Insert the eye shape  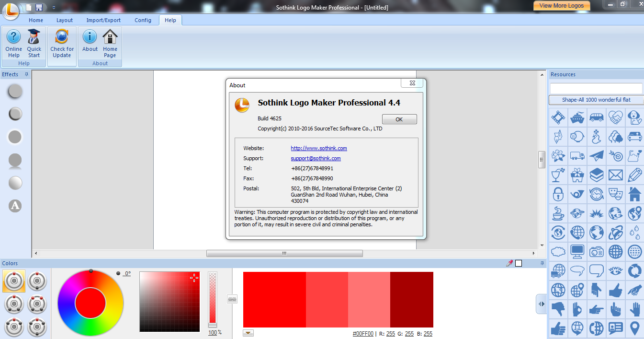click(616, 271)
